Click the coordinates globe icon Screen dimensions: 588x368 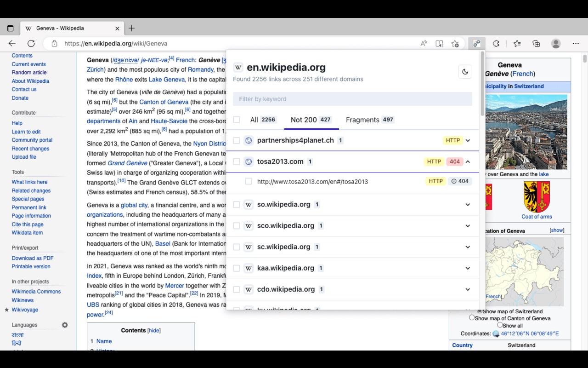(x=496, y=334)
